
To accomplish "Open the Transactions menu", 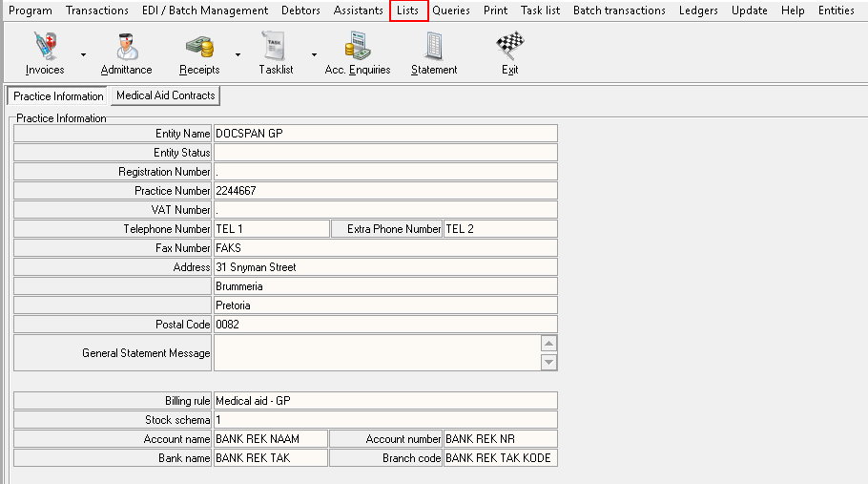I will click(96, 11).
